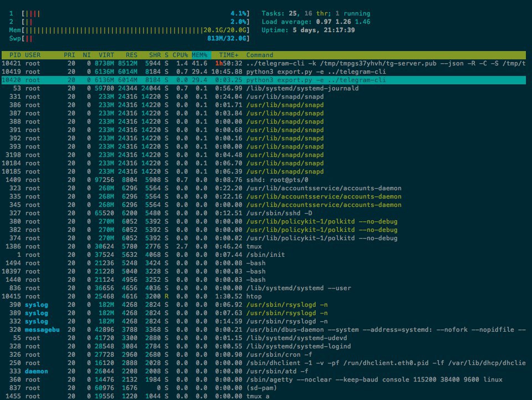This screenshot has height=400, width=532.
Task: Select snapd row with PID 10185
Action: [x=264, y=171]
